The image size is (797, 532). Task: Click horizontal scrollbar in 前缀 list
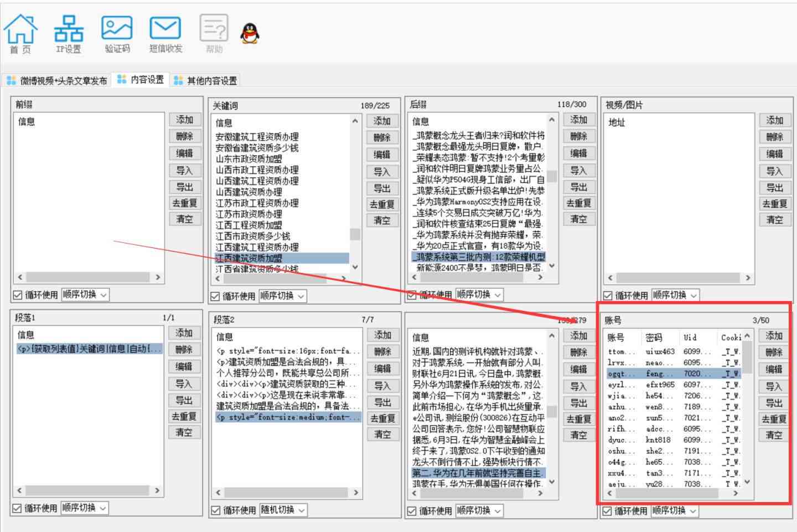[89, 277]
